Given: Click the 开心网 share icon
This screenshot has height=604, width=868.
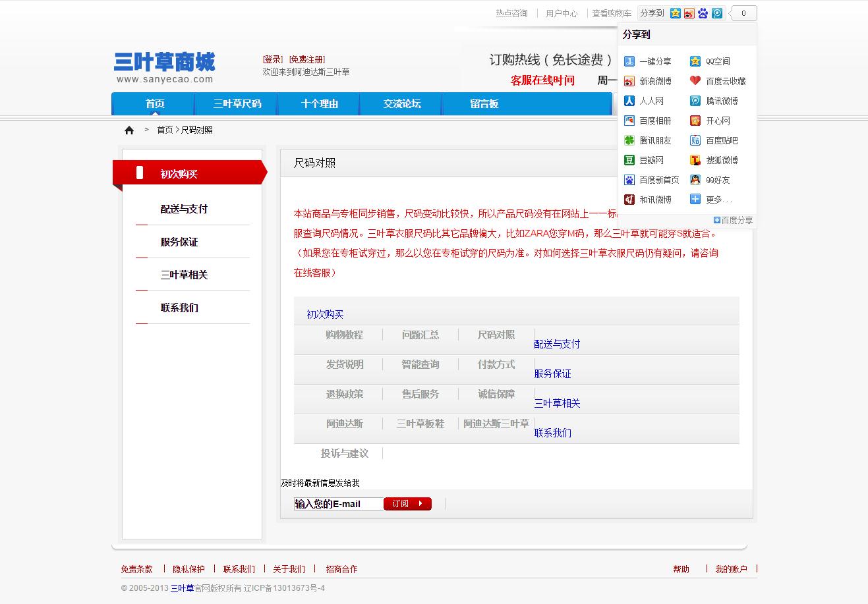Looking at the screenshot, I should pyautogui.click(x=695, y=121).
